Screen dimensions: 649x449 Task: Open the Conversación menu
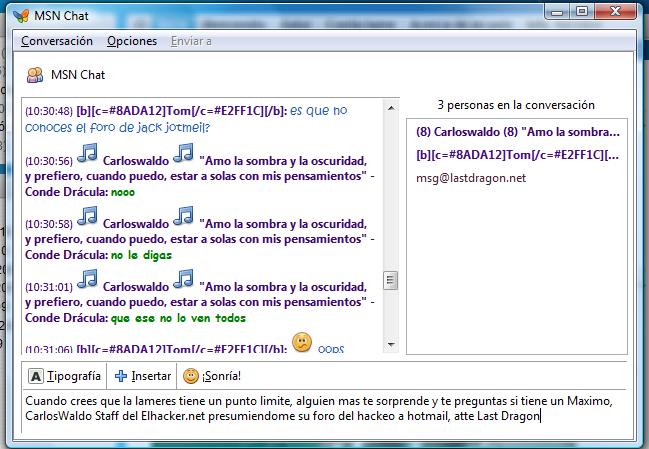[57, 41]
